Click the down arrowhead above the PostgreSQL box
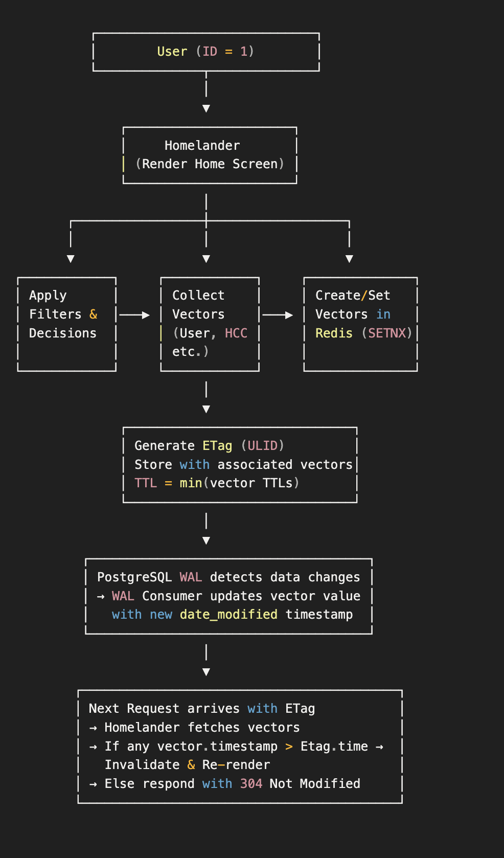 pos(206,540)
